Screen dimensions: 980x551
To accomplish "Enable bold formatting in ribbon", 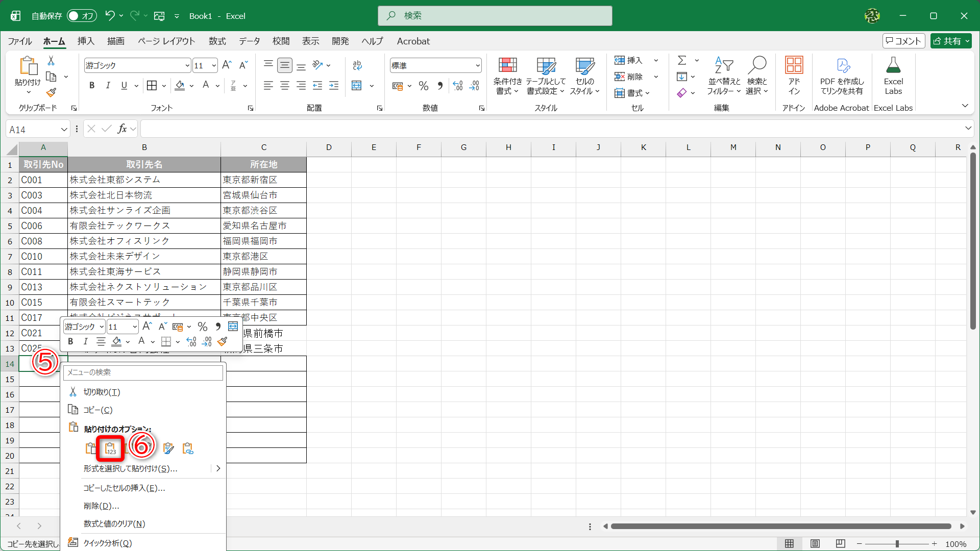I will [x=92, y=85].
